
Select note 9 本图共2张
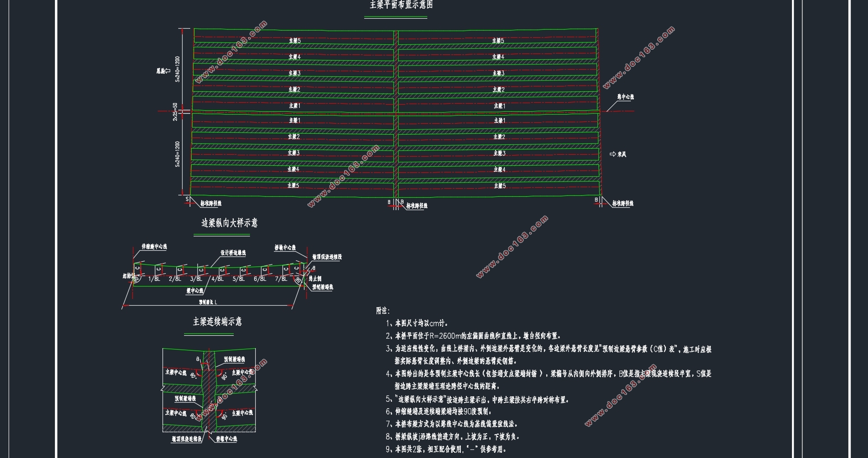446,449
